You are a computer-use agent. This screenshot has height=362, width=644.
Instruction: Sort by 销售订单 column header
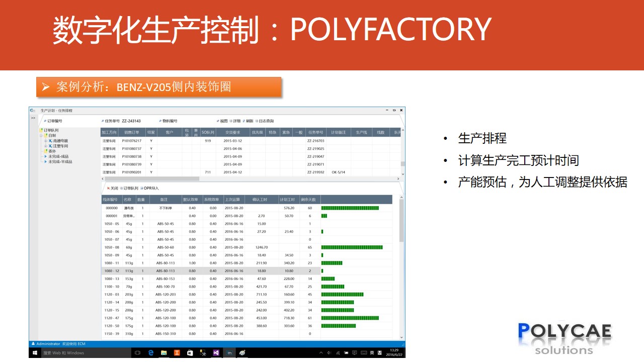(131, 132)
